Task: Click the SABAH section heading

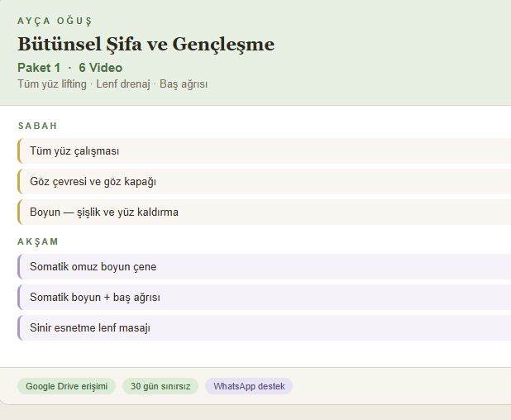Action: (x=37, y=126)
